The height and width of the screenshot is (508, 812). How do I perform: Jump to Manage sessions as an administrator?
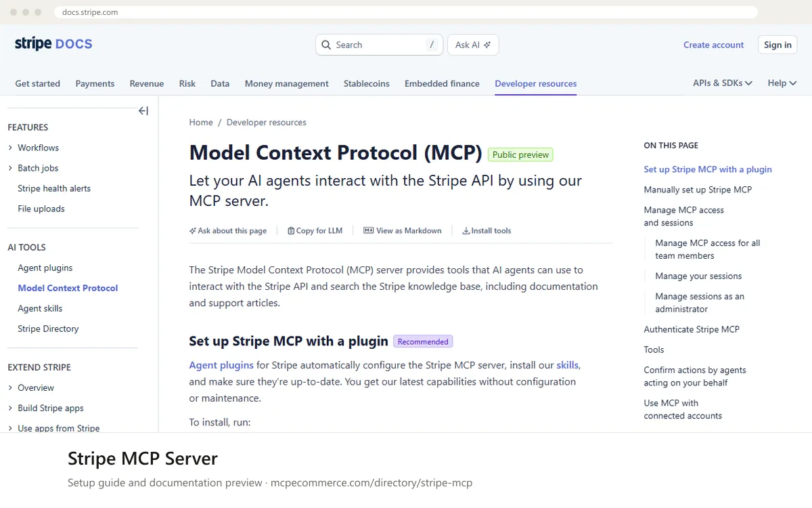[x=700, y=303]
